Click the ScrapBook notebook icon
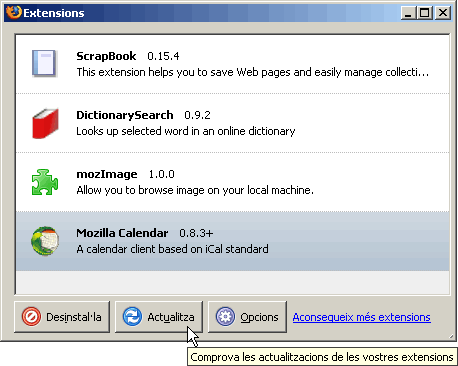Screen dimensions: 458x366 [x=45, y=63]
